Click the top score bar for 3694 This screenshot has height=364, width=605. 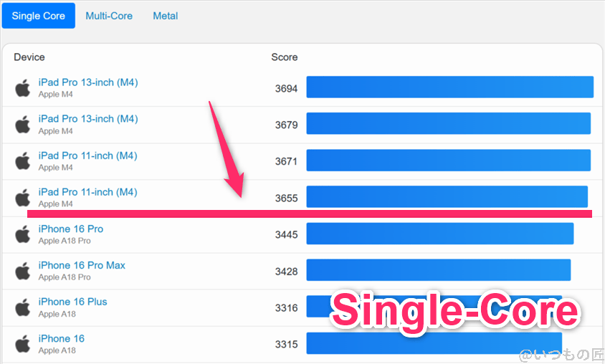pyautogui.click(x=449, y=87)
